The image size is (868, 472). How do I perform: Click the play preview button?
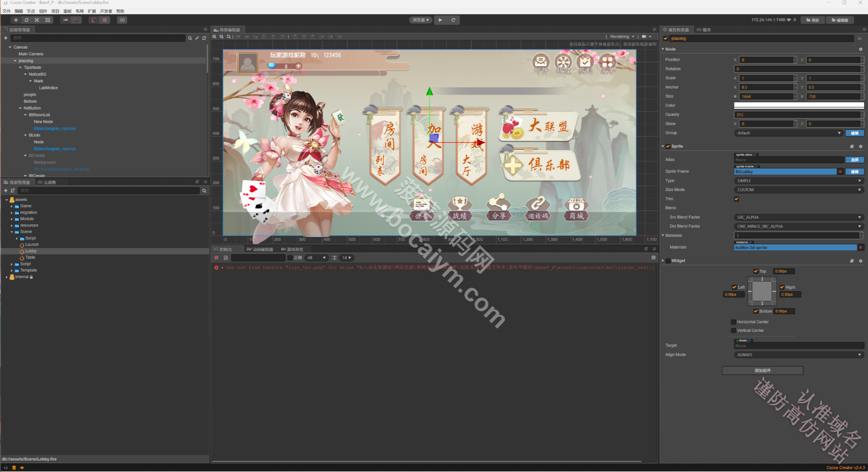440,20
